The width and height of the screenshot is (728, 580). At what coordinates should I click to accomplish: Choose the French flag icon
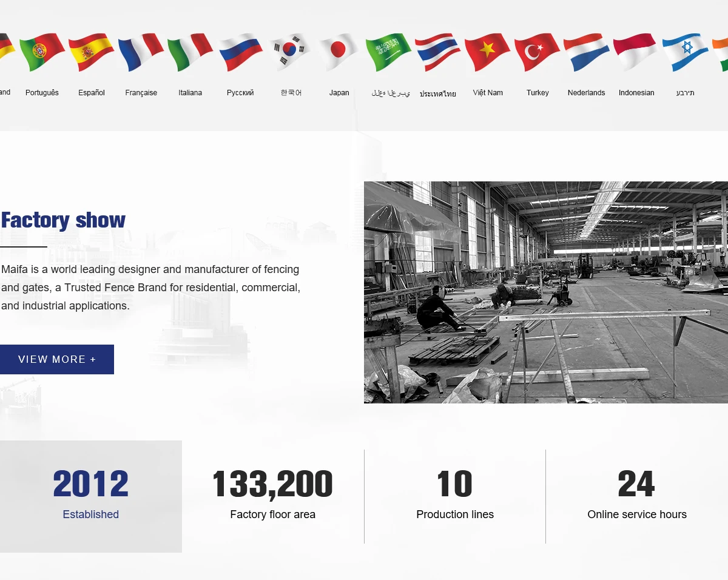pos(141,52)
